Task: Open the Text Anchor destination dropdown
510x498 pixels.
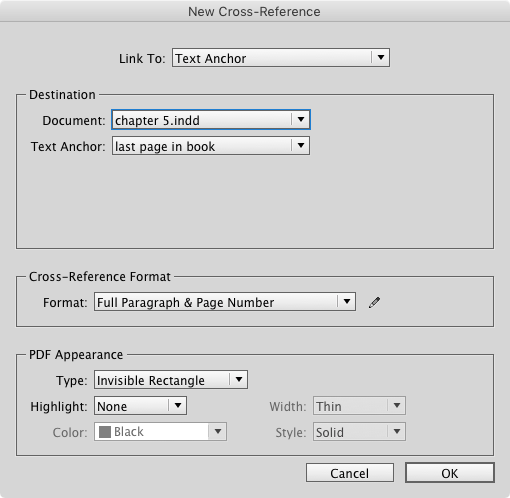Action: click(x=211, y=146)
